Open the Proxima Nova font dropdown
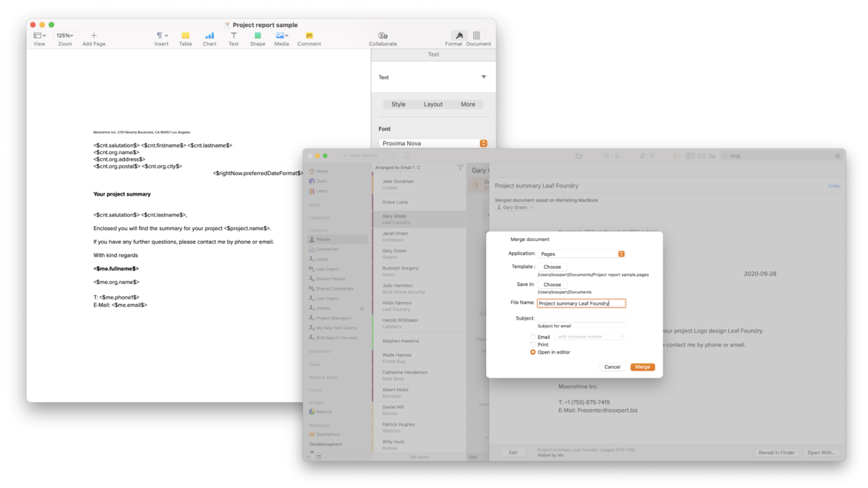The height and width of the screenshot is (488, 868). (x=433, y=143)
